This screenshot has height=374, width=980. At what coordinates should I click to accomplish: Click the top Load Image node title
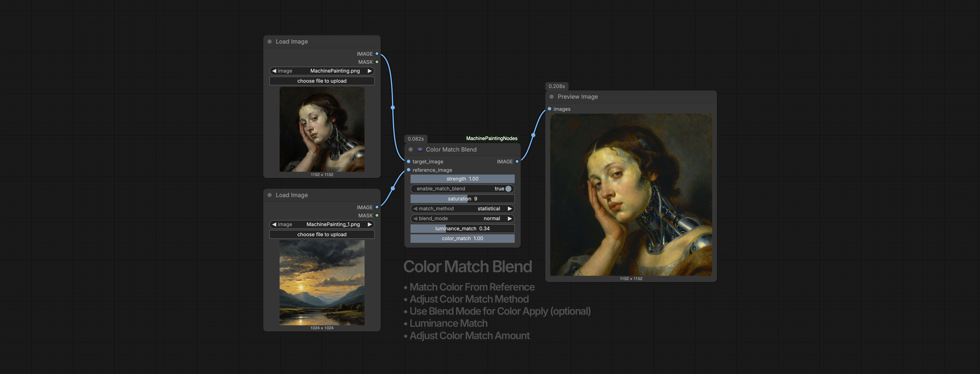(x=291, y=41)
